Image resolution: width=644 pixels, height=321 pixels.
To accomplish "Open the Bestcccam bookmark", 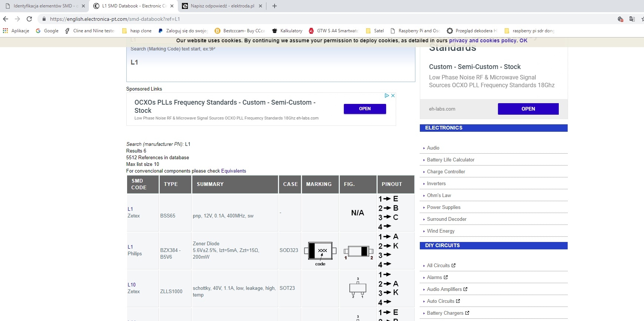I will (x=240, y=31).
